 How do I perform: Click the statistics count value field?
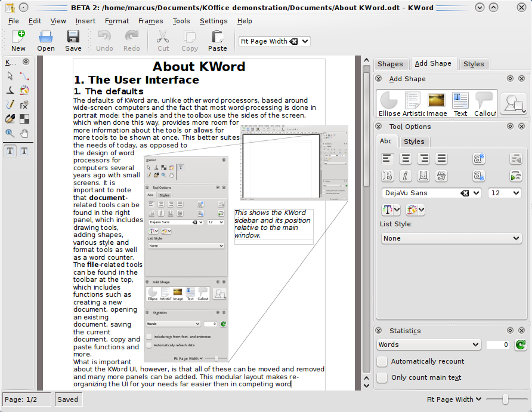[498, 345]
